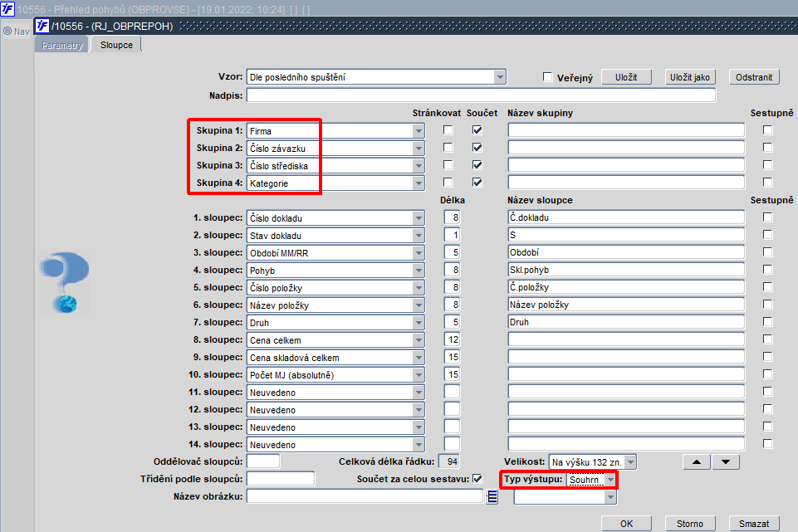
Task: Select the Nav radio button
Action: (7, 31)
